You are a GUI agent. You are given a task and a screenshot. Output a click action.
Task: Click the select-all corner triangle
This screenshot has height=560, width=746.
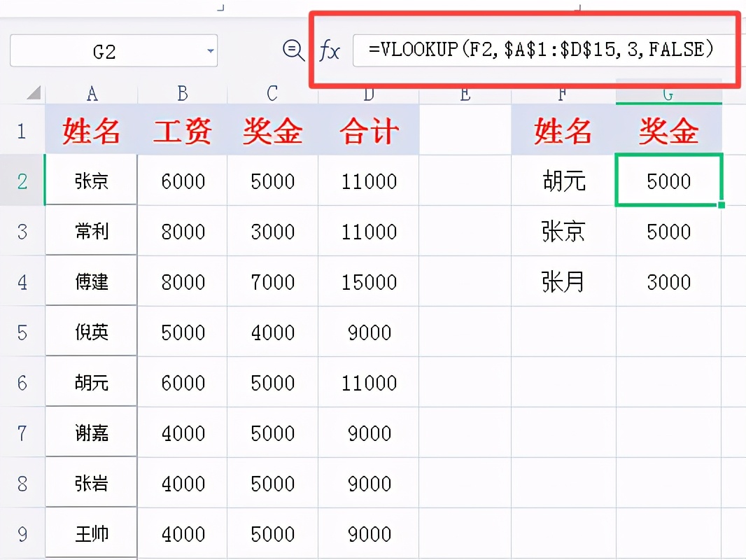coord(34,92)
